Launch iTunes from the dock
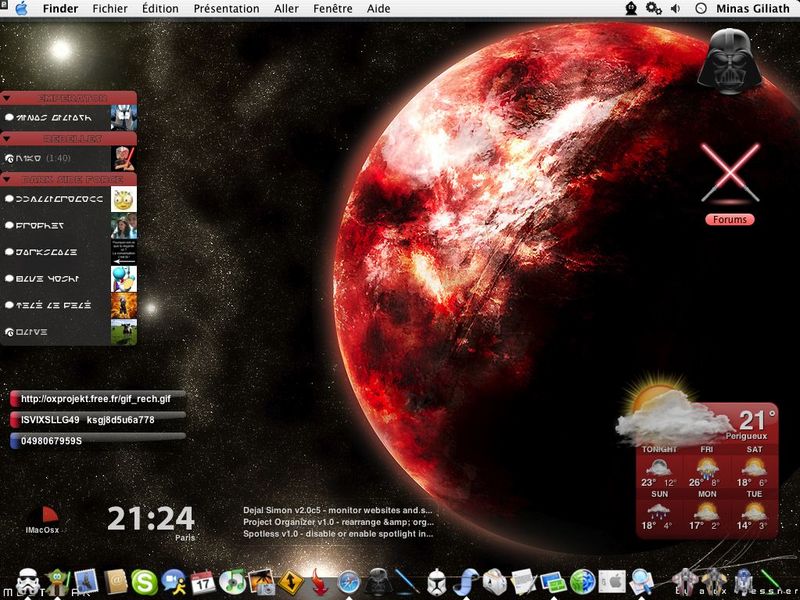This screenshot has width=800, height=600. click(233, 582)
